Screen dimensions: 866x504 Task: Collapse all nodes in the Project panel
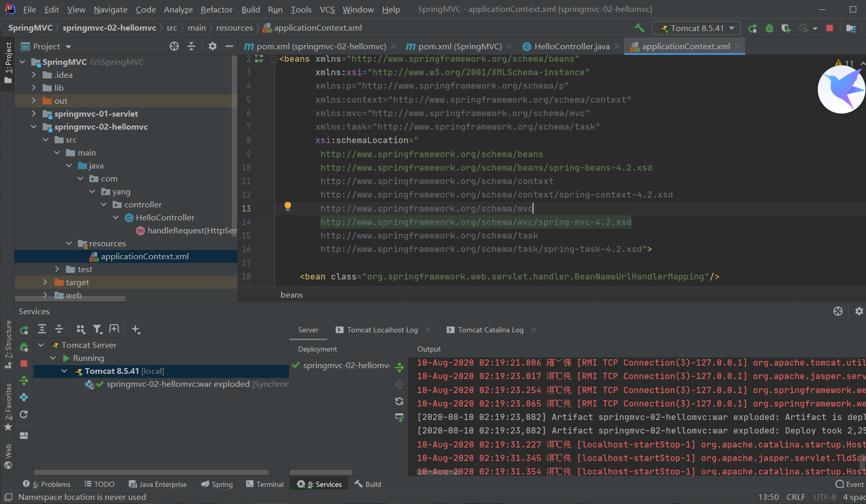click(x=191, y=46)
